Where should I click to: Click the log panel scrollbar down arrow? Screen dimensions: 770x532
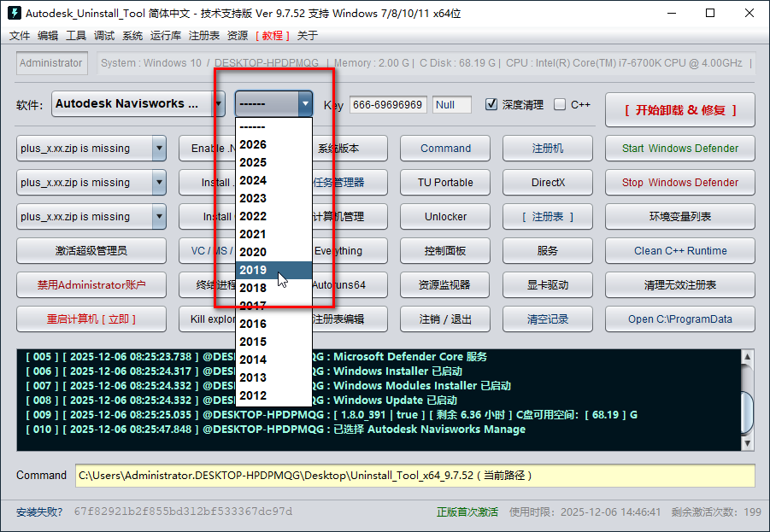[747, 443]
